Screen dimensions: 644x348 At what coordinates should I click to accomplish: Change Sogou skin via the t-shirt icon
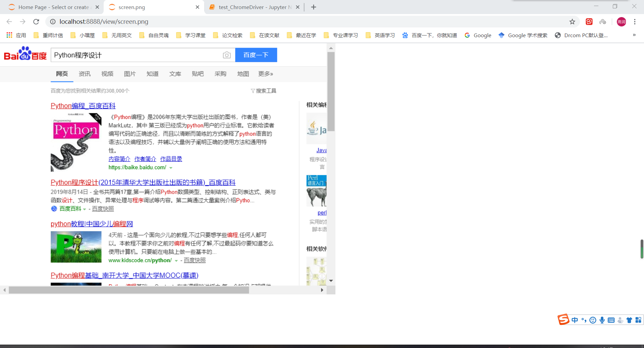click(x=629, y=320)
